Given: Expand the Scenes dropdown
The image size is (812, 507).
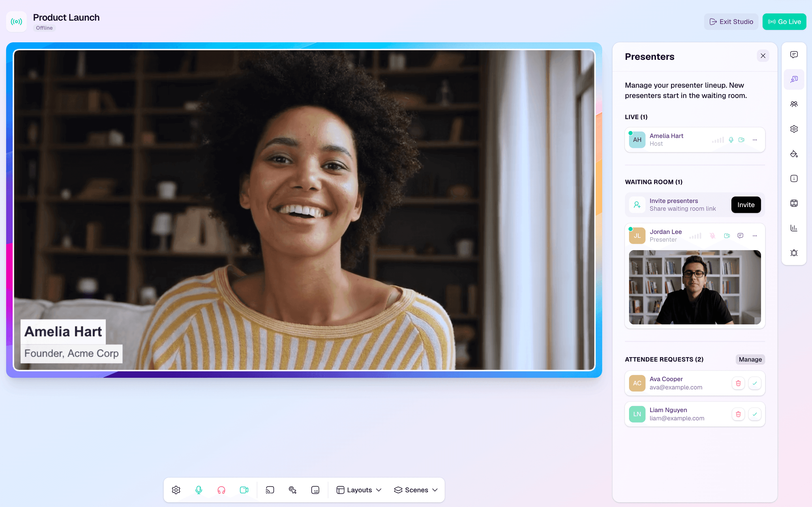Looking at the screenshot, I should tap(416, 490).
